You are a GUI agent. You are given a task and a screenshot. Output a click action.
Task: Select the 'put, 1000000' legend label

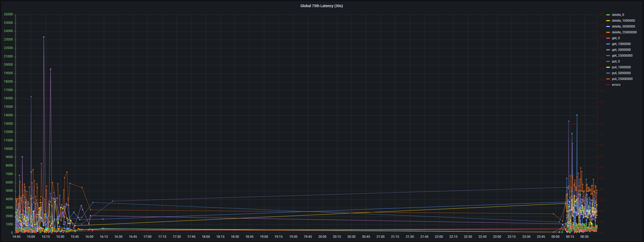(621, 67)
